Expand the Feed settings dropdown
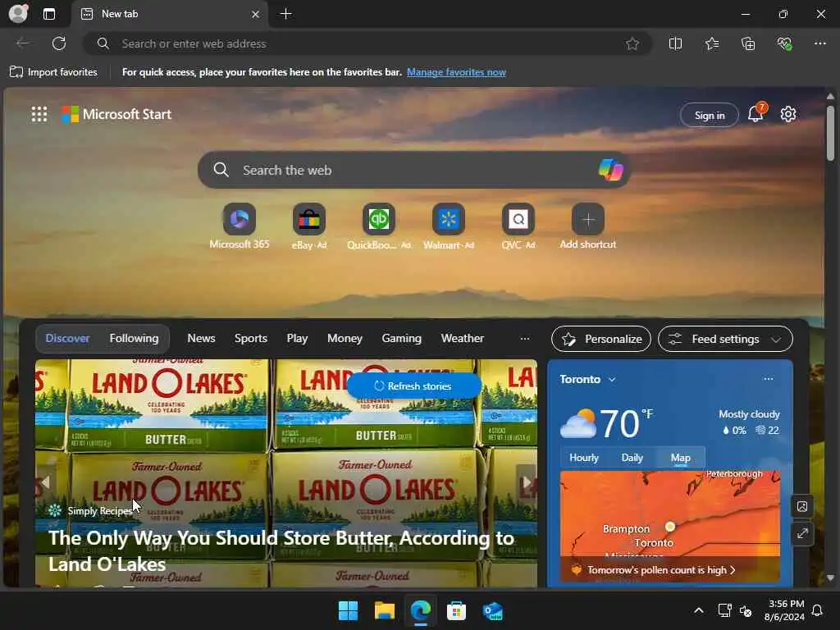This screenshot has height=630, width=840. coord(725,339)
